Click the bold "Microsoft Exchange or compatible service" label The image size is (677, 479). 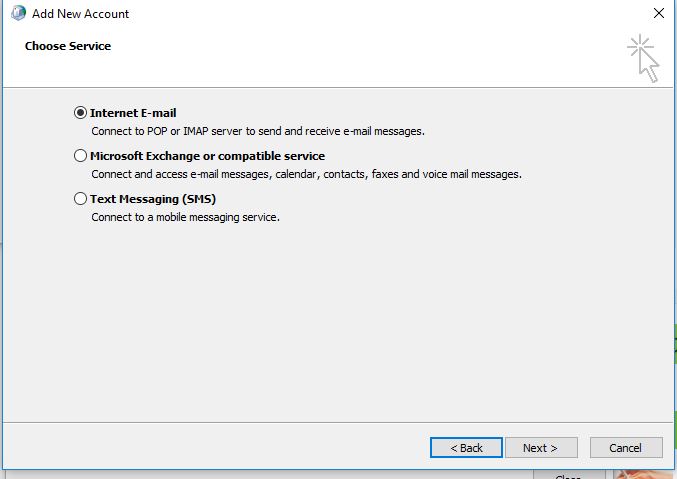207,157
